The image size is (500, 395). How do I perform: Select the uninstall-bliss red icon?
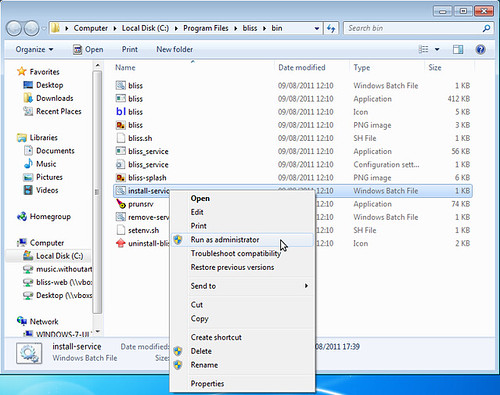[x=120, y=243]
